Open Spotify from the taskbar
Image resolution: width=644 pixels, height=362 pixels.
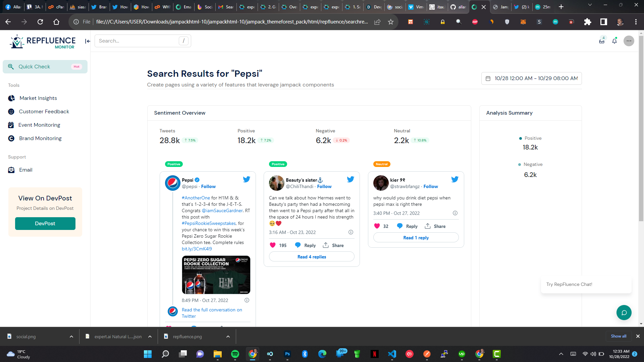point(235,354)
